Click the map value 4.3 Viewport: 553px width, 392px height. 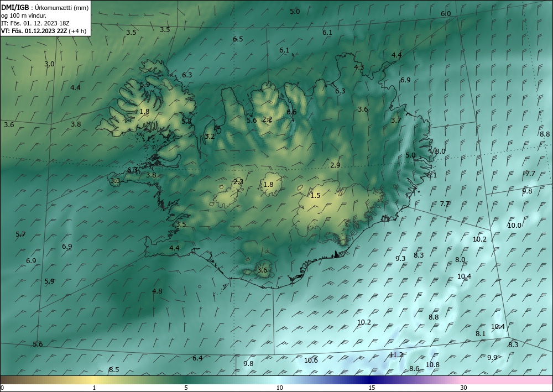coord(359,67)
